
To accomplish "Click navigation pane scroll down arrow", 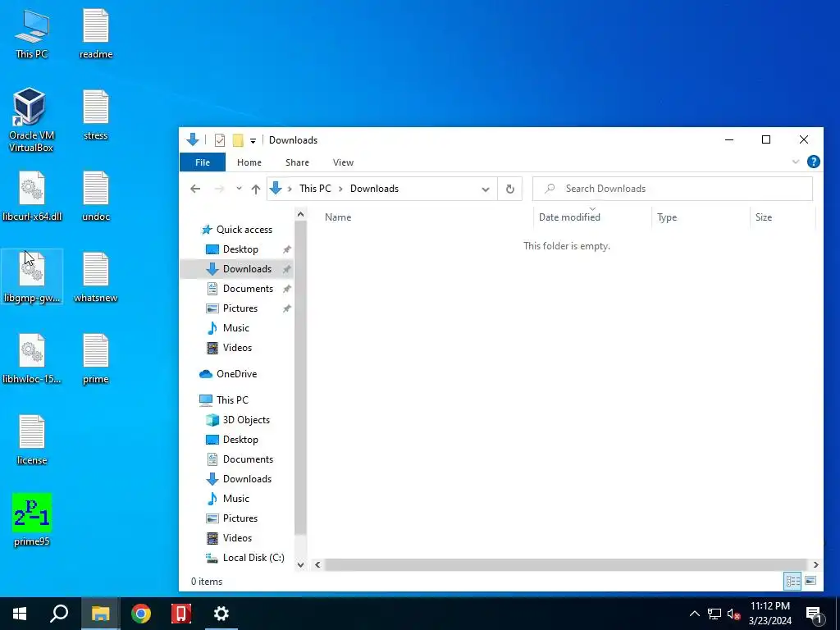I will (300, 564).
